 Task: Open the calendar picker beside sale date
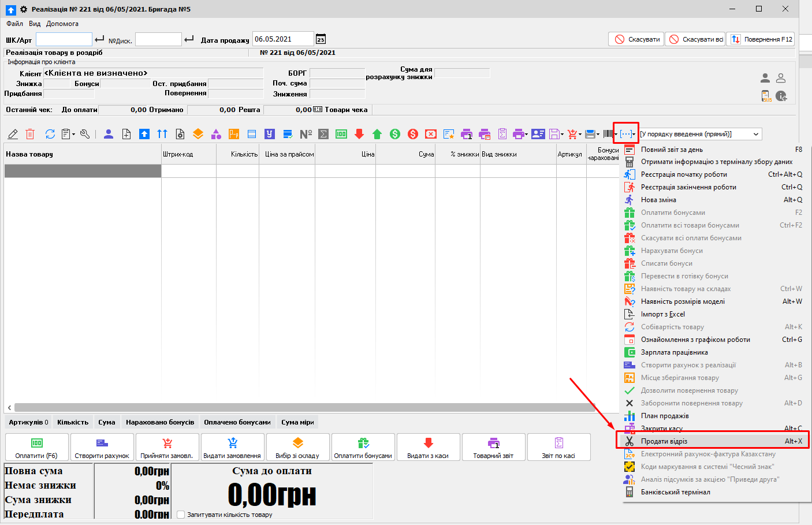[321, 39]
